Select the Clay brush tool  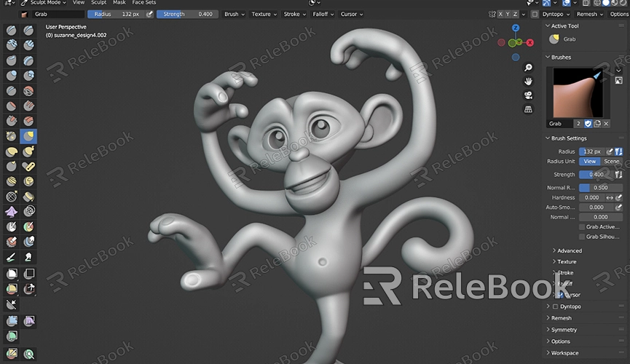pos(11,45)
